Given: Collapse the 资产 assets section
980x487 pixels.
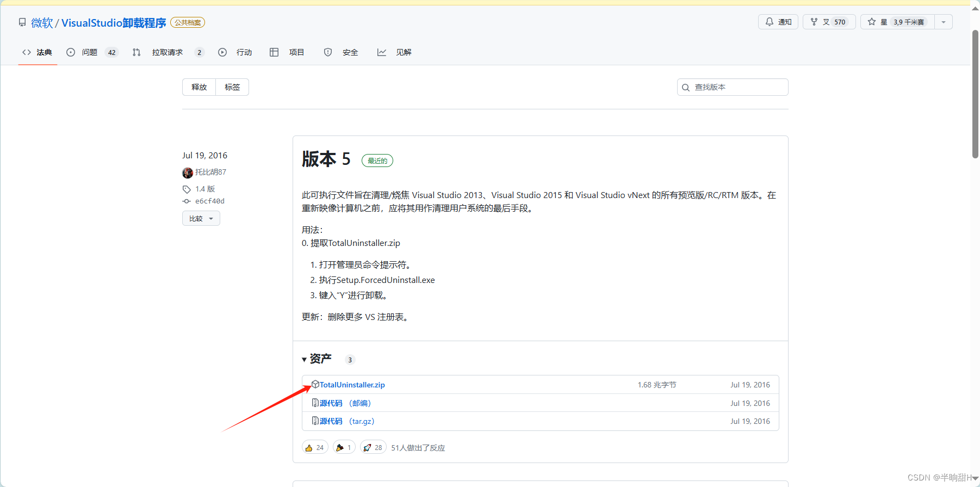Looking at the screenshot, I should (317, 359).
